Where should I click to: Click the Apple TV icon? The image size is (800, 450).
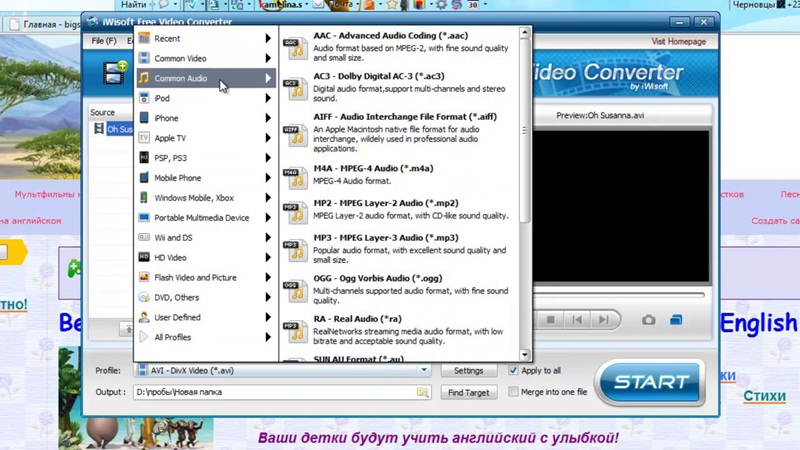click(x=144, y=138)
